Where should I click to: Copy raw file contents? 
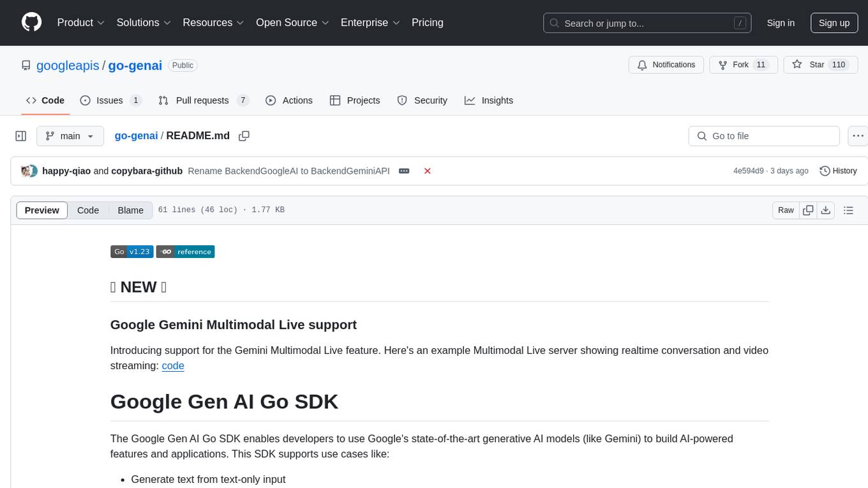pos(809,210)
